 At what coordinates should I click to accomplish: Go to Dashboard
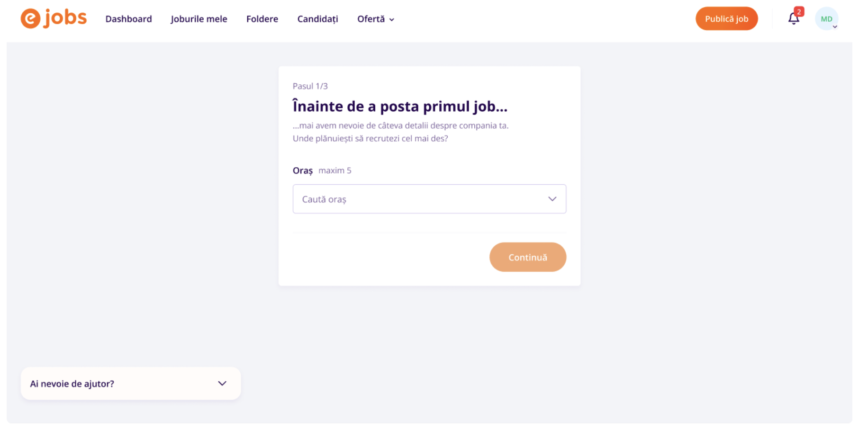point(128,19)
